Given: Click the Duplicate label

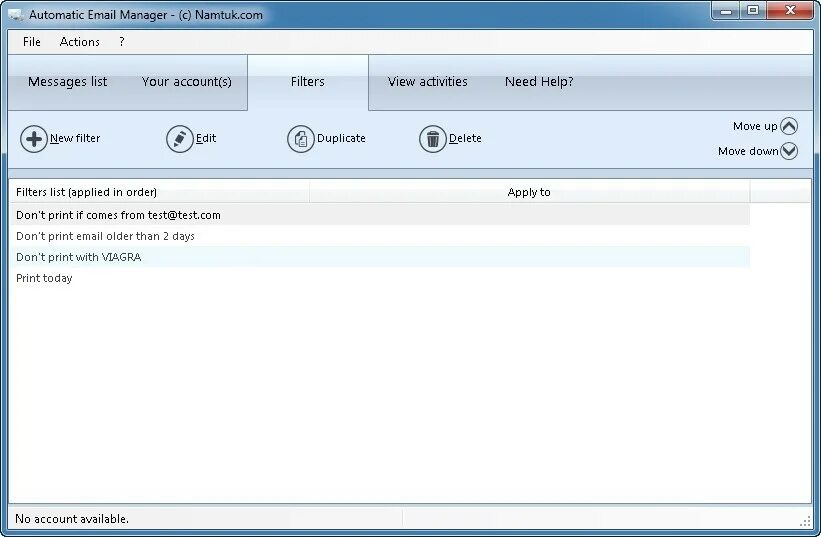Looking at the screenshot, I should click(341, 138).
